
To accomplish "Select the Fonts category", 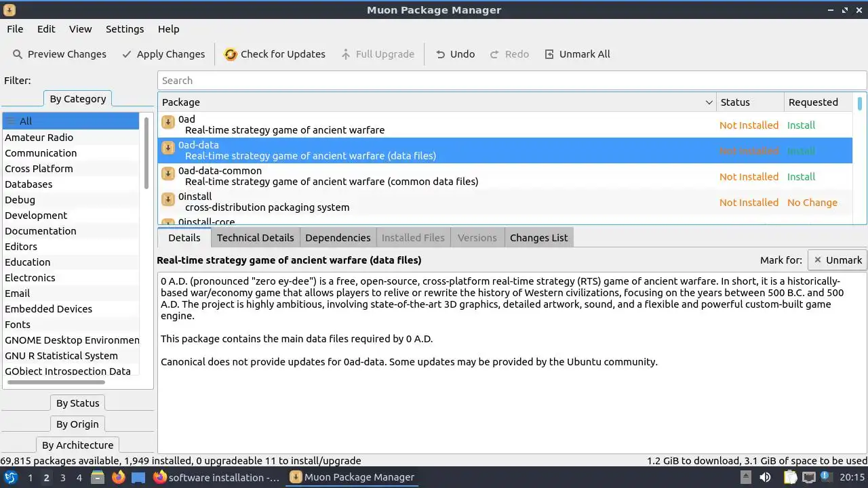I will 71,325.
